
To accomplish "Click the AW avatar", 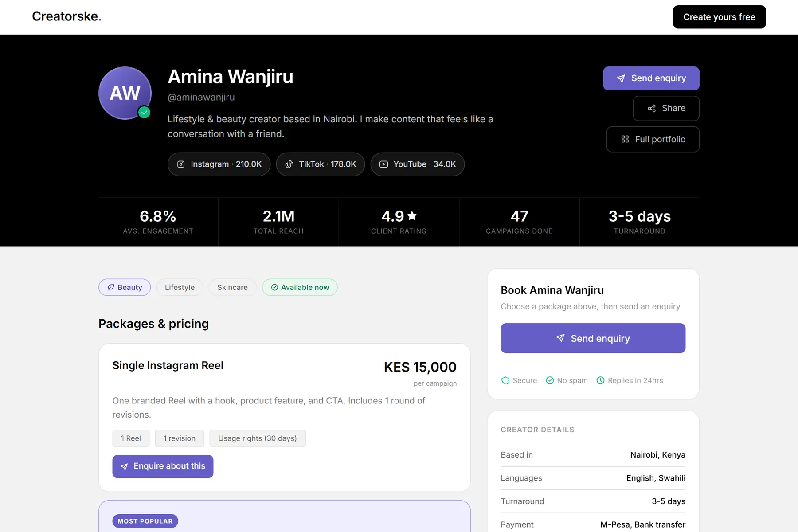I will coord(125,93).
